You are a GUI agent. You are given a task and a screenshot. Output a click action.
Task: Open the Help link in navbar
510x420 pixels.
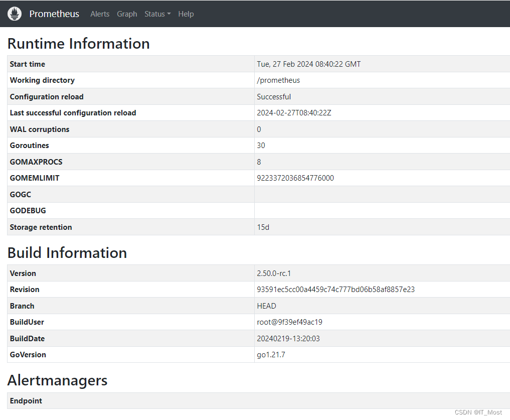186,14
